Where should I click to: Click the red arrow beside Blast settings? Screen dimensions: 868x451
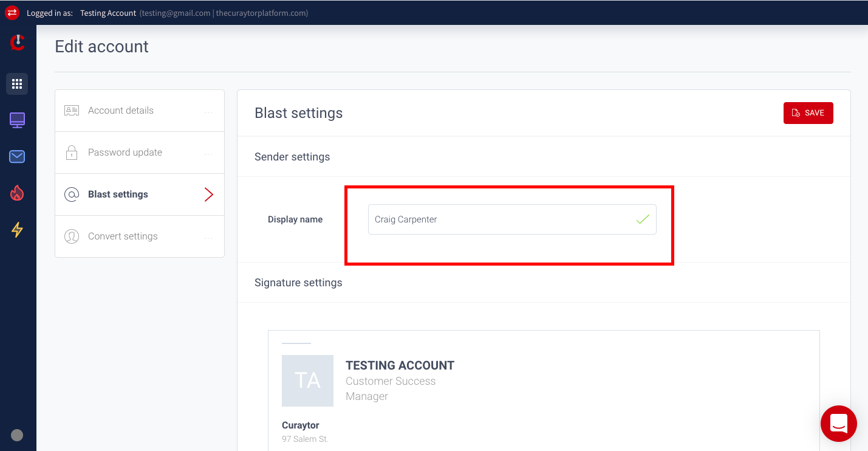point(209,195)
